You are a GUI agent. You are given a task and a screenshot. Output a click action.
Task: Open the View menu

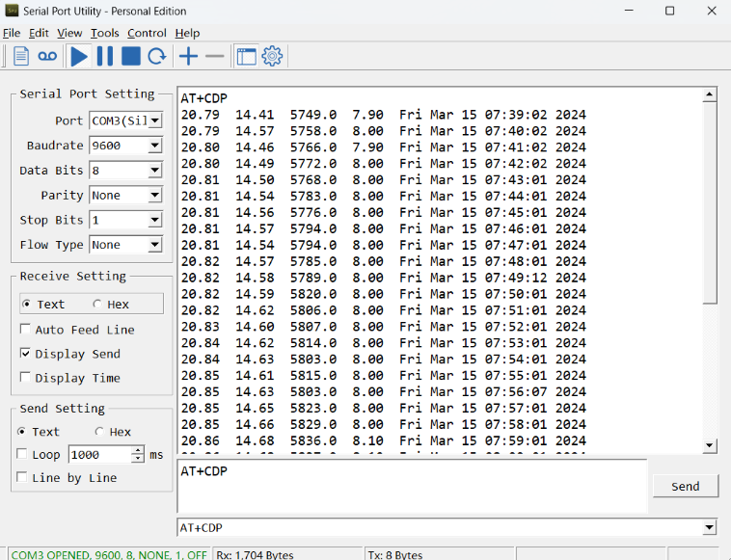coord(69,33)
